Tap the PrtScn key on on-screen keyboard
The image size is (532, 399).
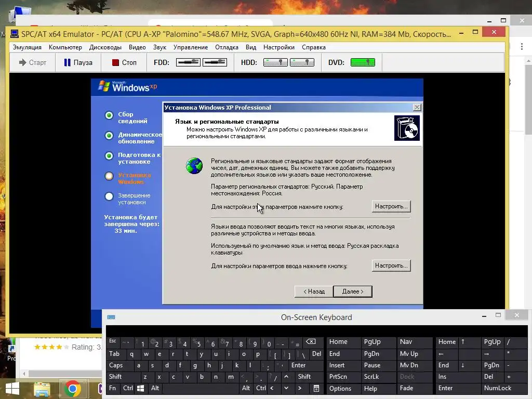click(344, 377)
